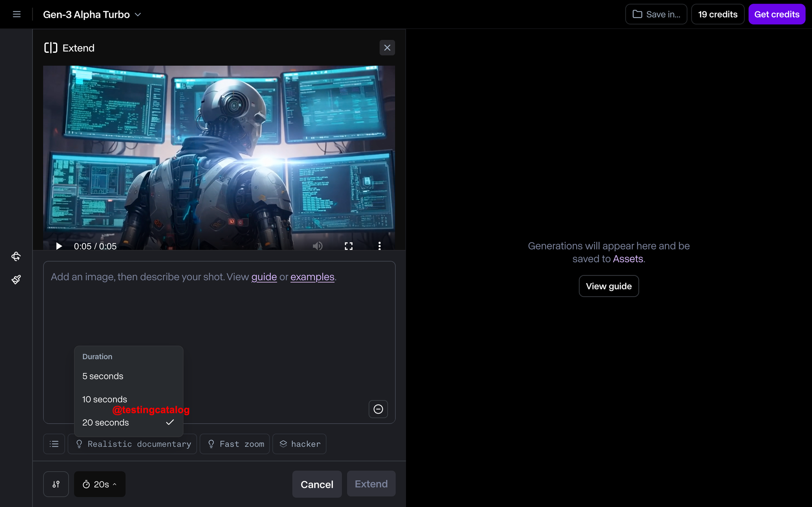Play the robot video preview

[x=59, y=246]
